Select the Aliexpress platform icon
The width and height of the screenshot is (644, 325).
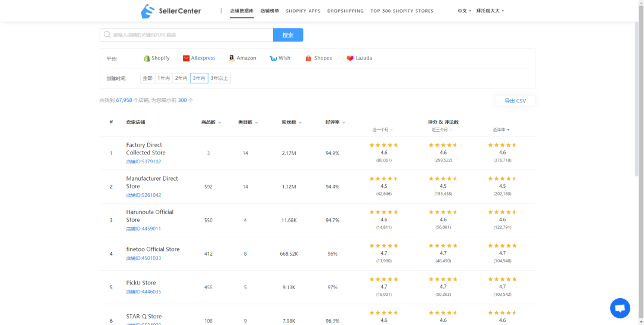tap(186, 58)
